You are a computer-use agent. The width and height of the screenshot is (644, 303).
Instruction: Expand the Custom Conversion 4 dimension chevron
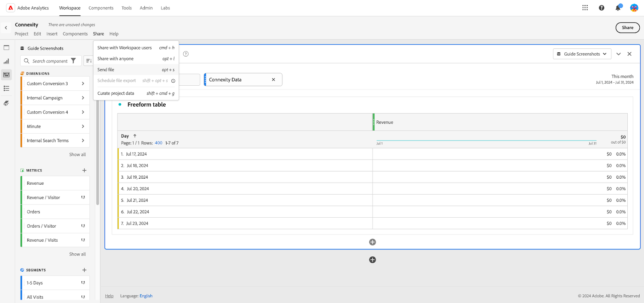83,112
